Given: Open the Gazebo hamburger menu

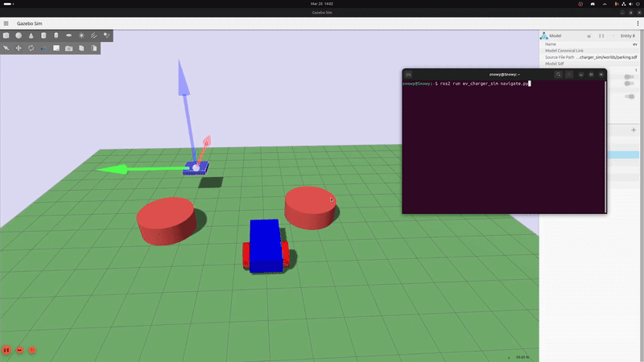Looking at the screenshot, I should 7,24.
